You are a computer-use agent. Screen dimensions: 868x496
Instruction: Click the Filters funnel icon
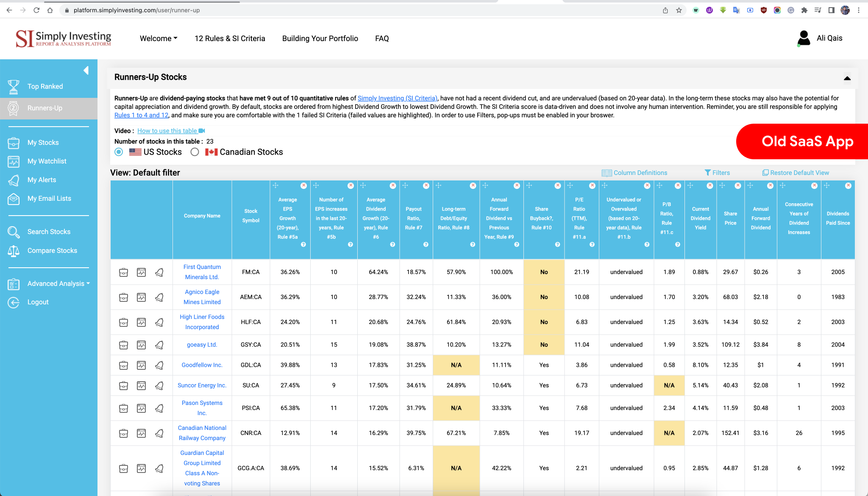pyautogui.click(x=707, y=172)
